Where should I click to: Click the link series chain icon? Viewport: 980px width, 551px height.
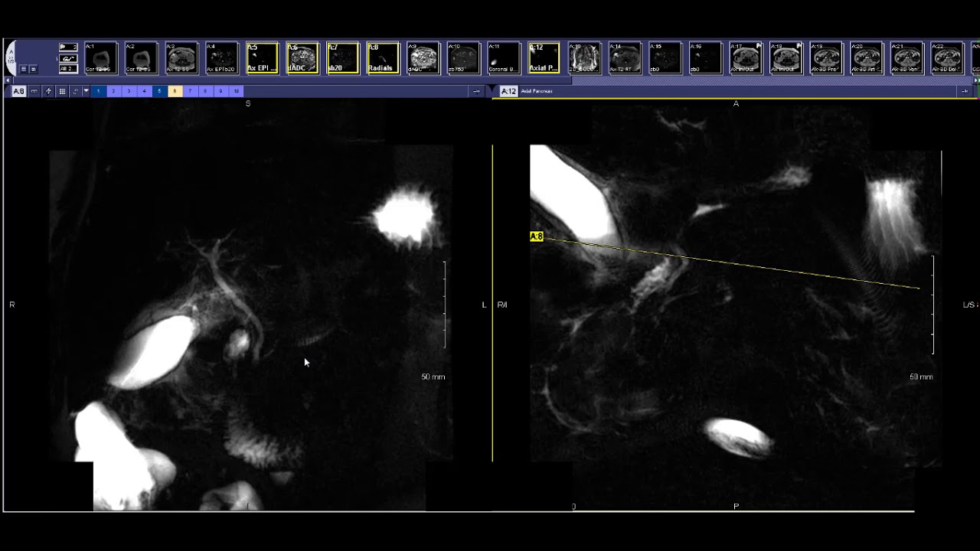click(x=34, y=91)
